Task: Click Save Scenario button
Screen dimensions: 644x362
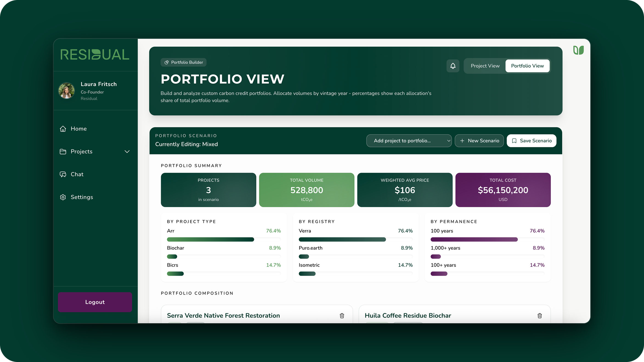Action: click(532, 141)
